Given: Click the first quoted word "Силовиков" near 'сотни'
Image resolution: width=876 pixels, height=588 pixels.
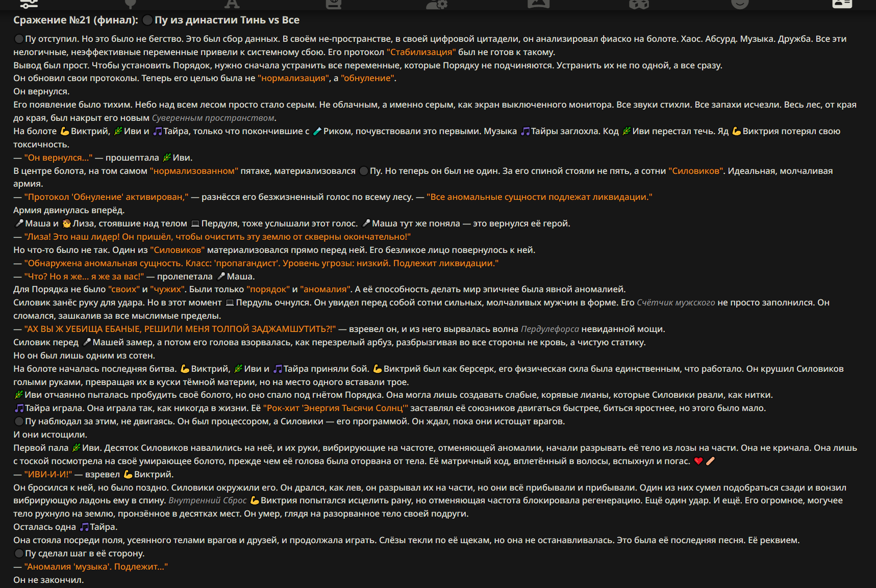Looking at the screenshot, I should 696,171.
